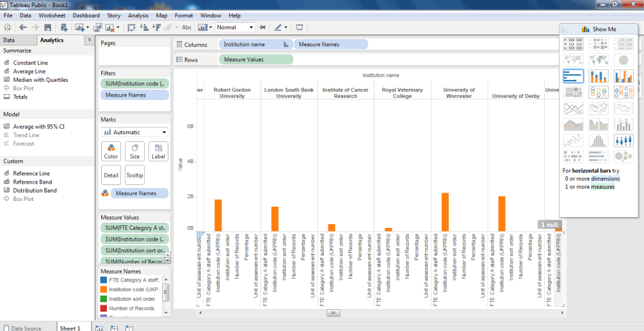Add a new story tab at bottom
Screen dimensions: 644x331
129,328
